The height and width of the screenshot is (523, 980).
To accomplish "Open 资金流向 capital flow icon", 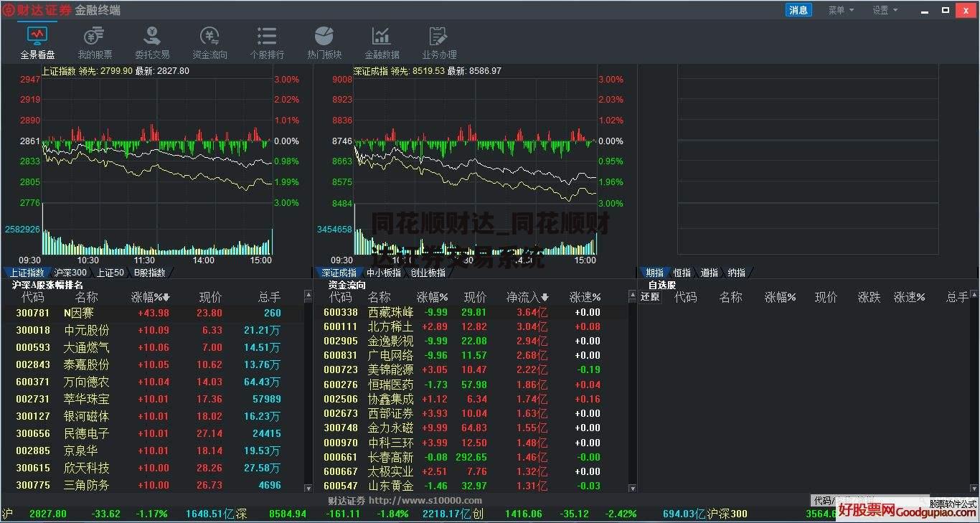I will click(209, 43).
